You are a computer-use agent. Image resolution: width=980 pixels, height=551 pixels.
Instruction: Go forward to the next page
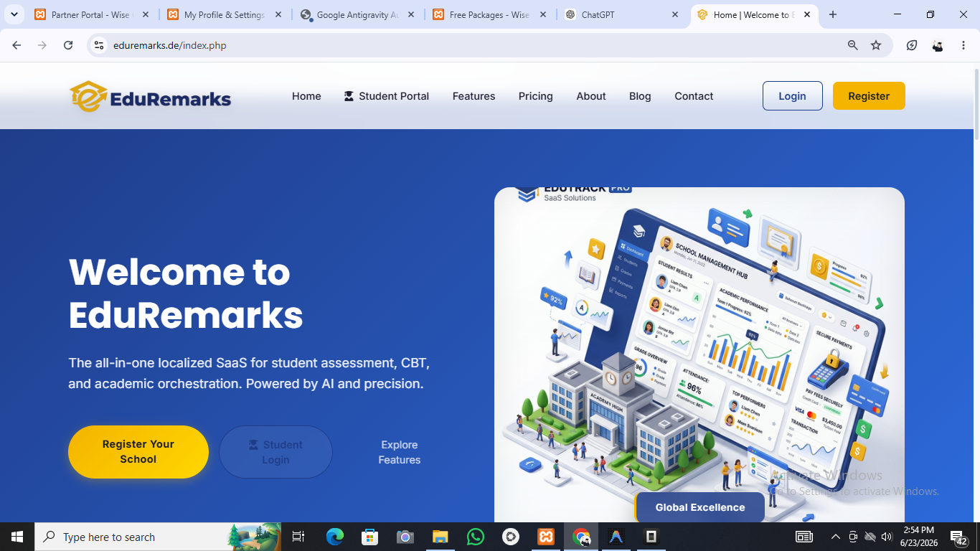pyautogui.click(x=42, y=45)
